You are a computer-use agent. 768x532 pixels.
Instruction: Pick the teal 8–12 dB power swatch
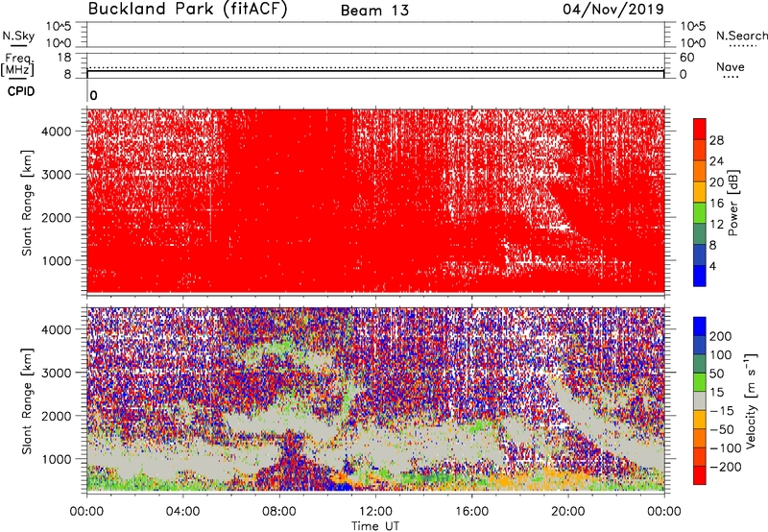pos(700,234)
